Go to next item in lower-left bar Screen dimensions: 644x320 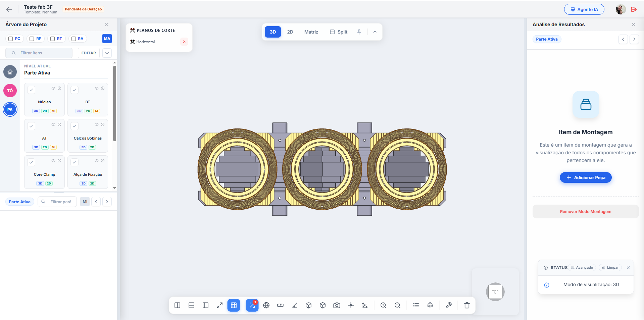pyautogui.click(x=107, y=202)
